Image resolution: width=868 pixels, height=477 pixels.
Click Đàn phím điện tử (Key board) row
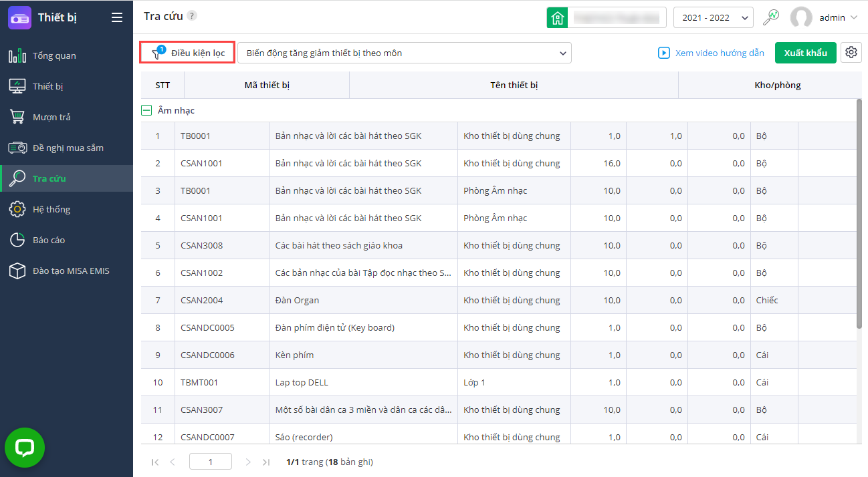pos(498,327)
